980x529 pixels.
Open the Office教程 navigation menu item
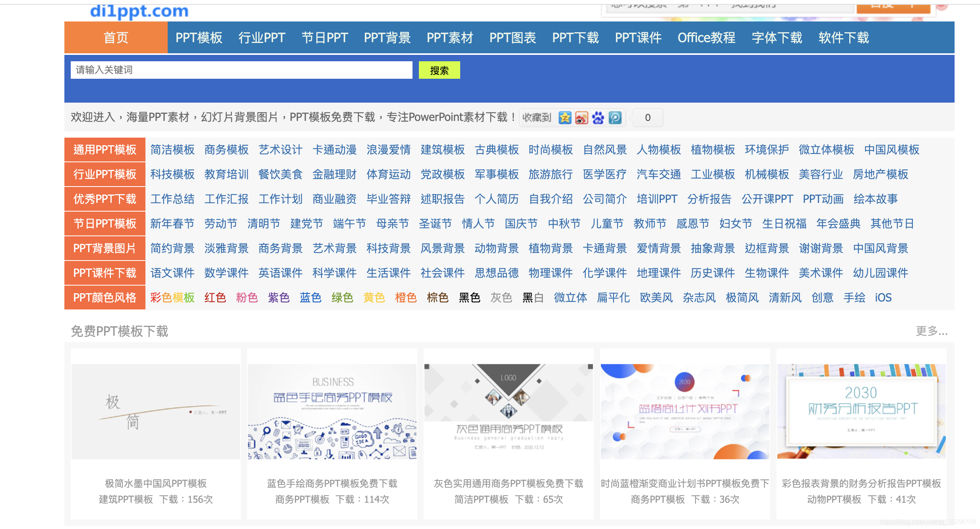coord(706,38)
